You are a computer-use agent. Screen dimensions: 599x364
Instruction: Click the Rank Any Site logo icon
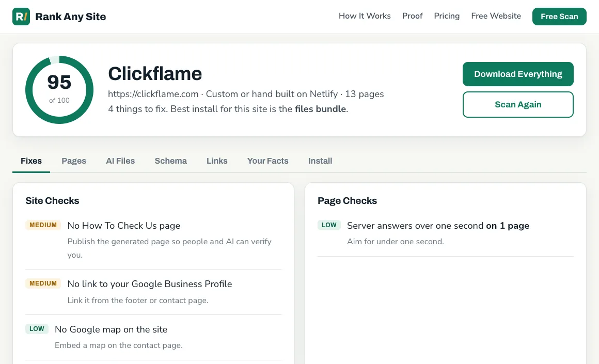pyautogui.click(x=21, y=17)
